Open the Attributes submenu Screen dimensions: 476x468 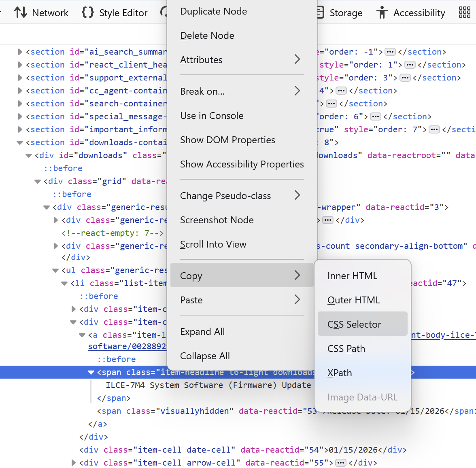click(x=242, y=60)
